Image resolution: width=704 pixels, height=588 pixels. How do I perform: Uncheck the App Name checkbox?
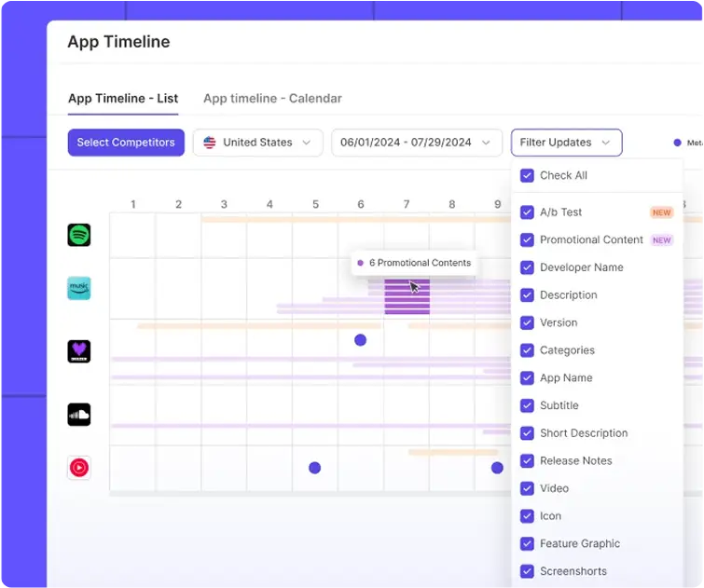tap(527, 378)
